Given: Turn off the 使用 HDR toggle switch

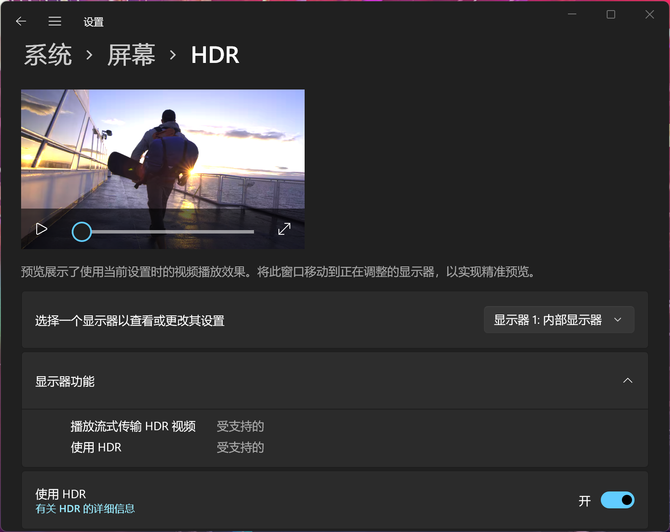Looking at the screenshot, I should pos(617,500).
